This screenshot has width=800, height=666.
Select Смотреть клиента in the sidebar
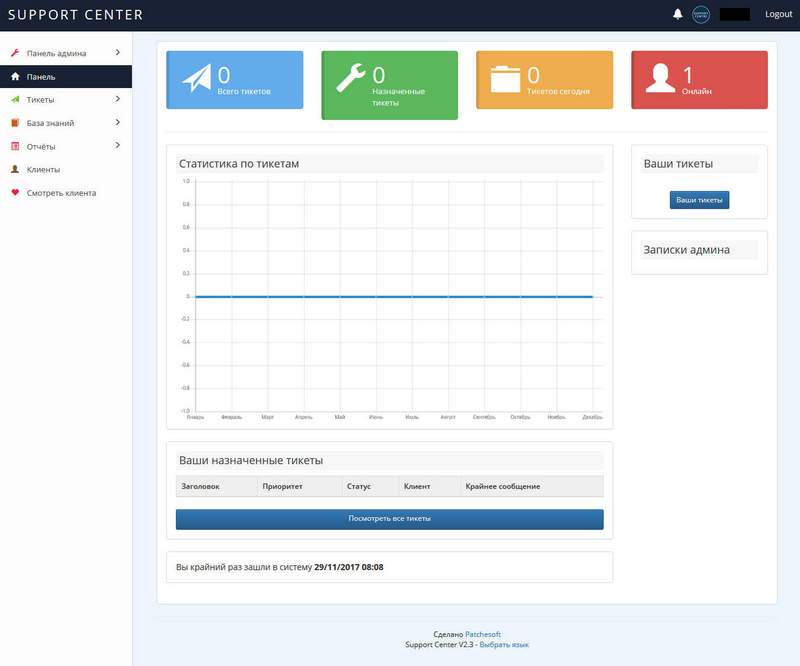[61, 193]
